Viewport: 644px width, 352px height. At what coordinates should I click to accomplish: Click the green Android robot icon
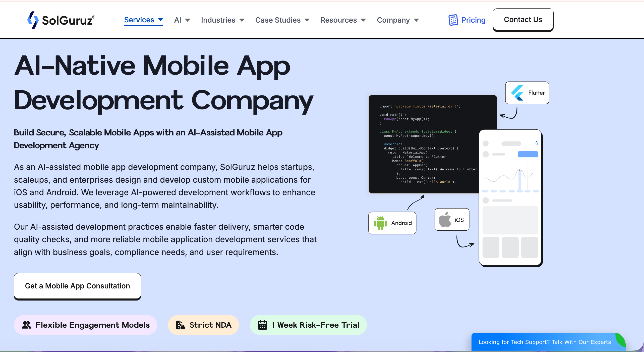pos(380,223)
